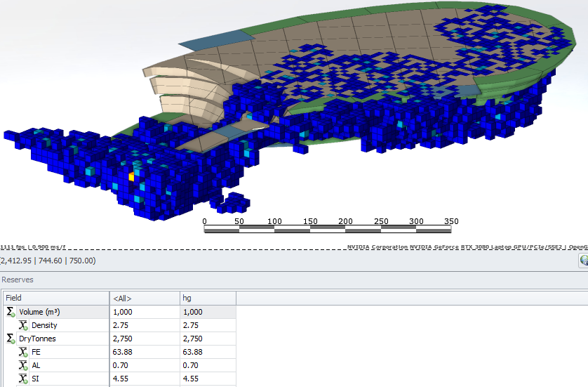Click the 0.70 AL value under <All>

click(121, 365)
